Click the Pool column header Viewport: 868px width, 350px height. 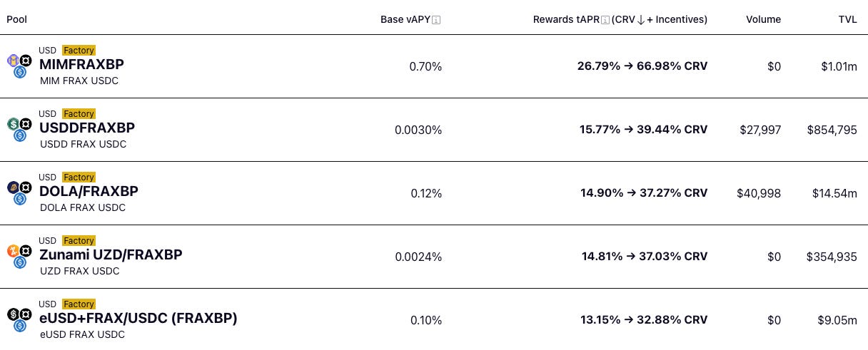coord(17,19)
